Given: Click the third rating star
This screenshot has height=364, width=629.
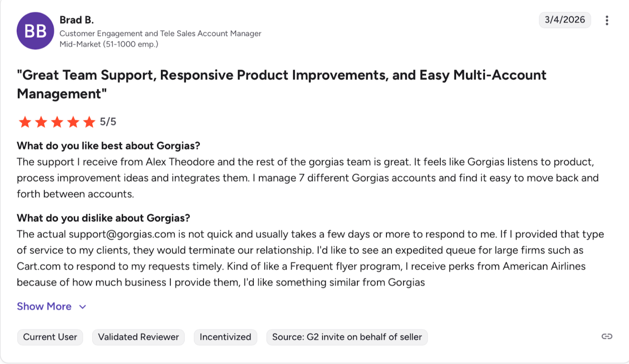Looking at the screenshot, I should pos(57,122).
